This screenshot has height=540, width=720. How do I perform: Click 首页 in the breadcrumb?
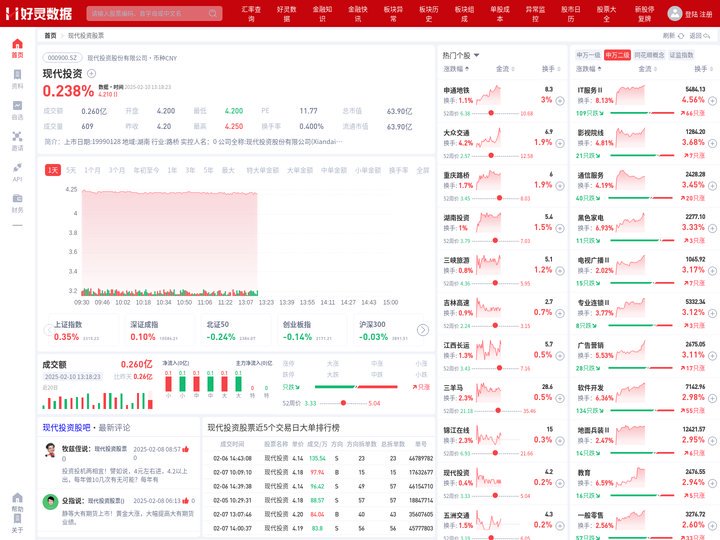pos(50,35)
